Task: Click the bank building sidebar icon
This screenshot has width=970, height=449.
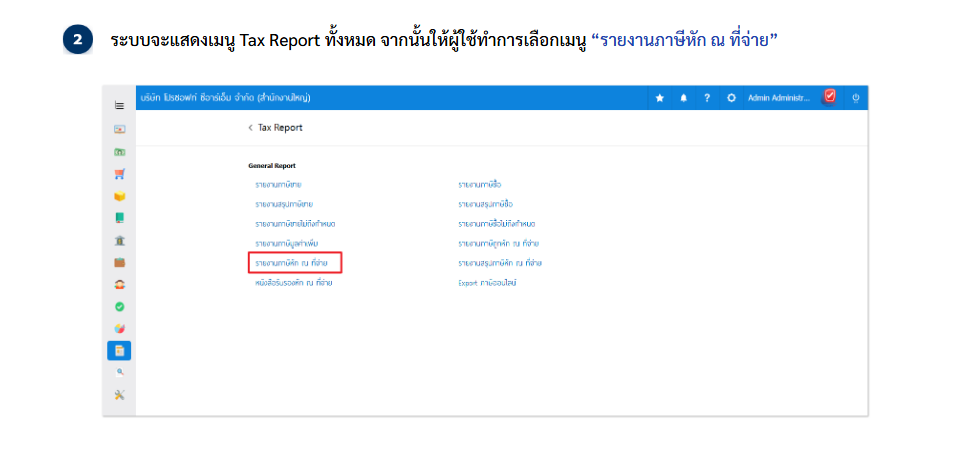Action: click(x=119, y=240)
